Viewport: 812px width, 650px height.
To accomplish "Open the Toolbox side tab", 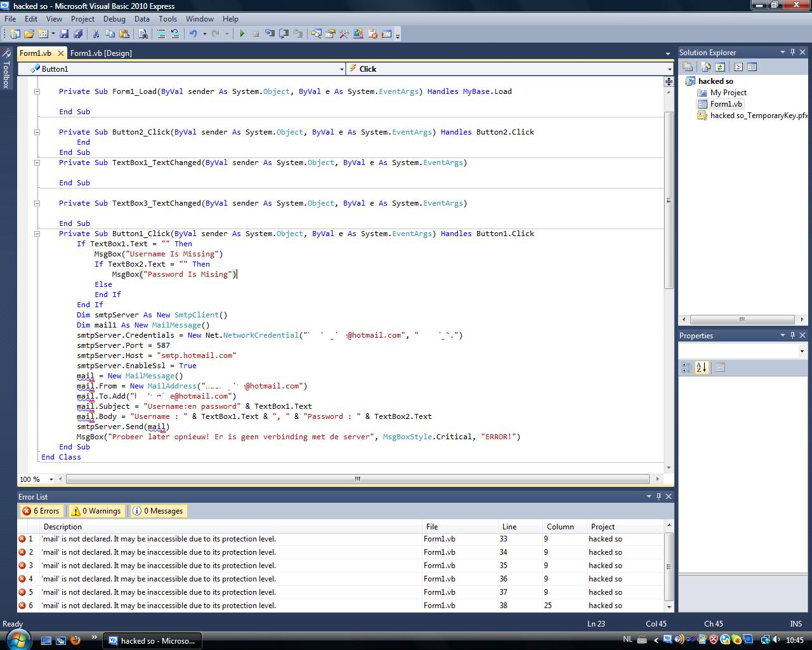I will click(6, 69).
